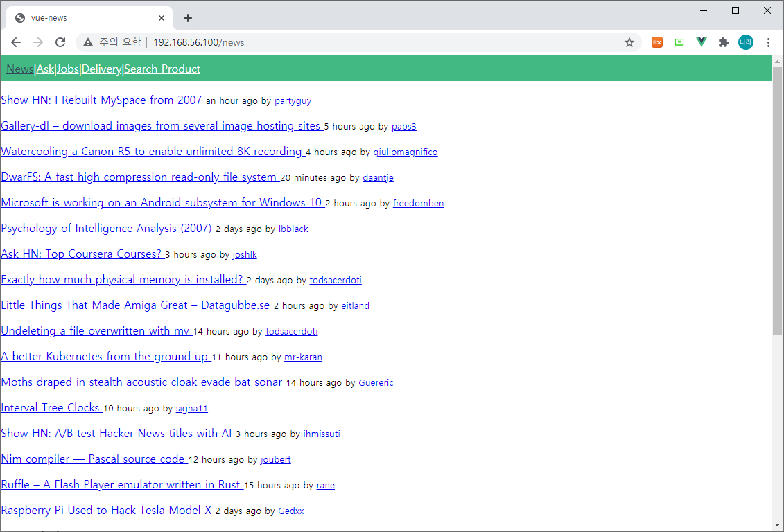View user Guereric's profile
Image resolution: width=784 pixels, height=532 pixels.
click(376, 382)
